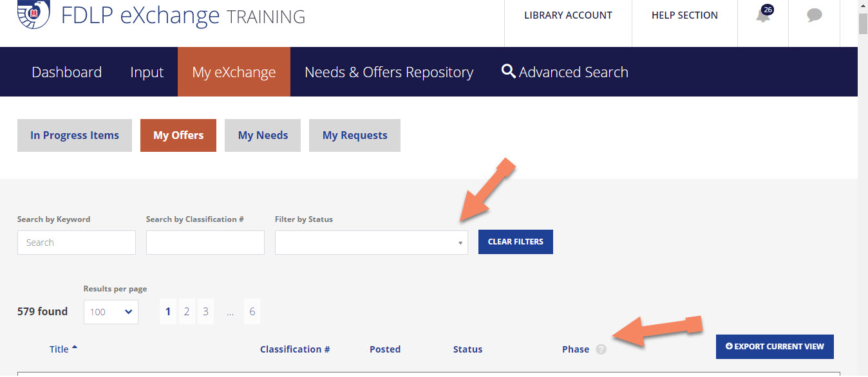Viewport: 868px width, 377px height.
Task: Go to the Dashboard tab
Action: click(x=66, y=72)
